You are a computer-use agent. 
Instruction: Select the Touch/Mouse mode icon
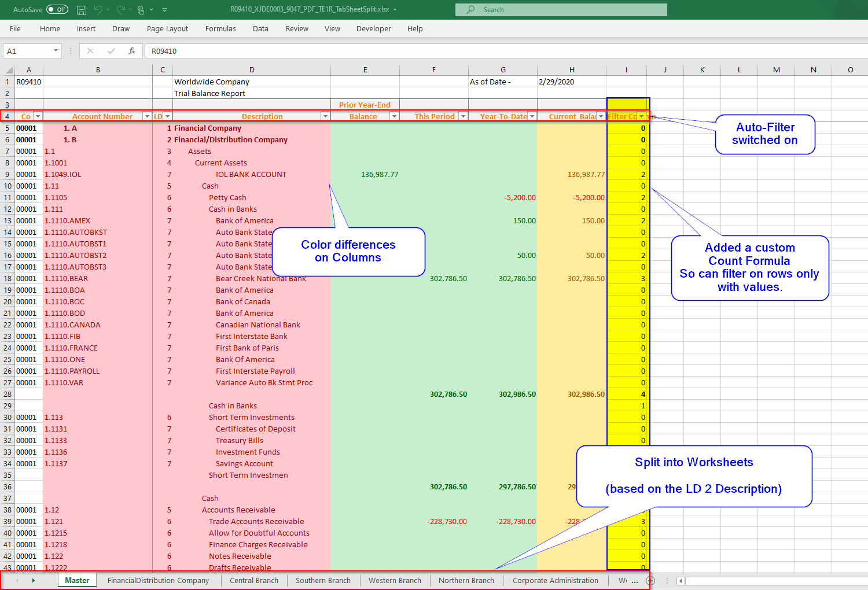139,9
